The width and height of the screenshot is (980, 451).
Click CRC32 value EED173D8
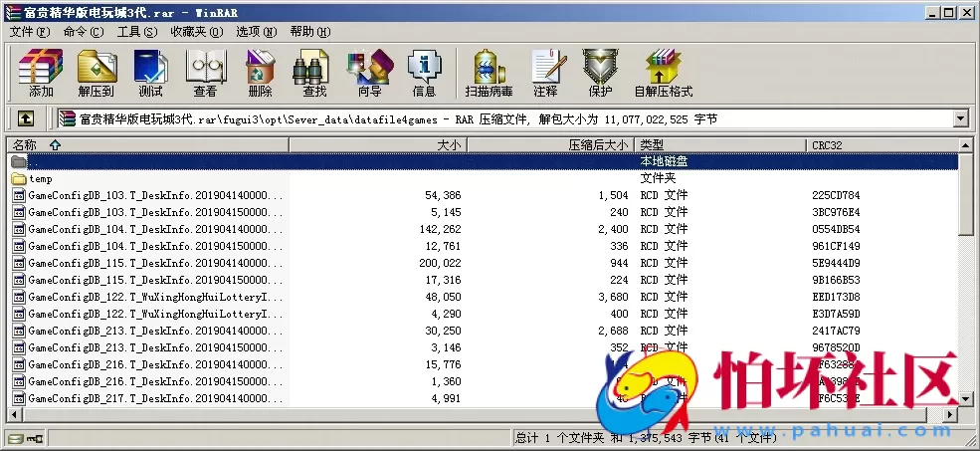pos(836,297)
